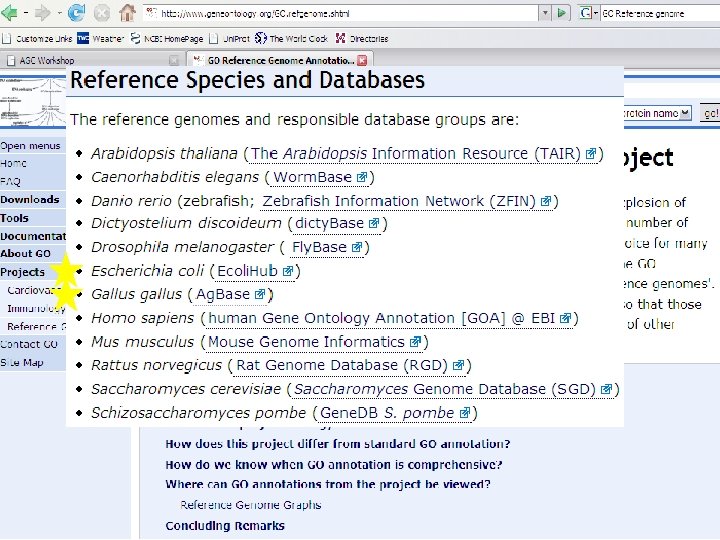Open GeneDB S. pombe link
720x540 pixels.
coord(387,413)
